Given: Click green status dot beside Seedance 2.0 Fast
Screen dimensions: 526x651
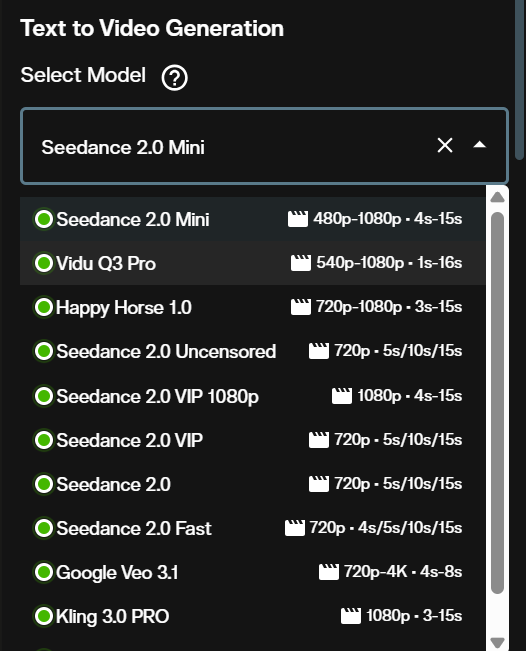Looking at the screenshot, I should (44, 528).
